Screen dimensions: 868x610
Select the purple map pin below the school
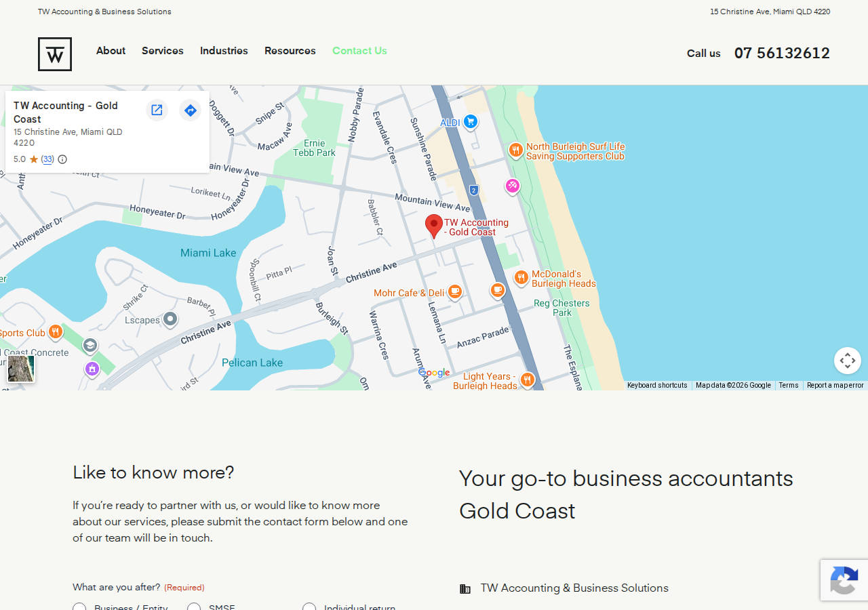(x=92, y=369)
